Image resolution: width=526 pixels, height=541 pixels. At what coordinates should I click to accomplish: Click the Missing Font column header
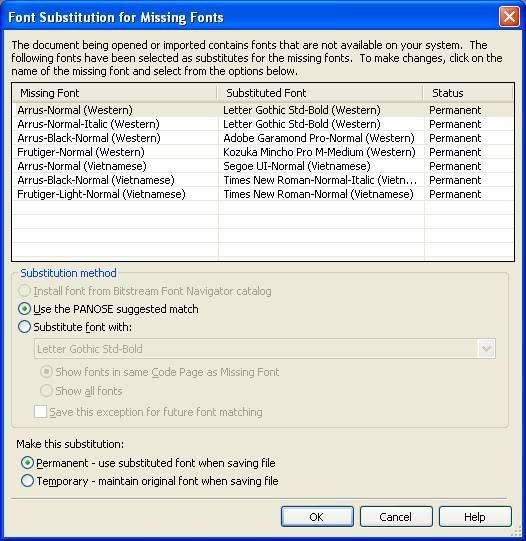click(115, 93)
